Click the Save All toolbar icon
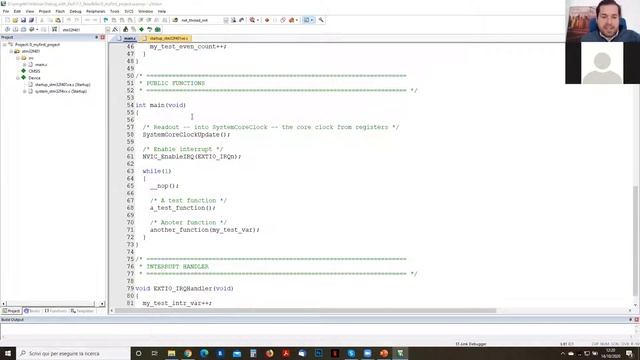Viewport: 640px width, 360px height. [31, 20]
